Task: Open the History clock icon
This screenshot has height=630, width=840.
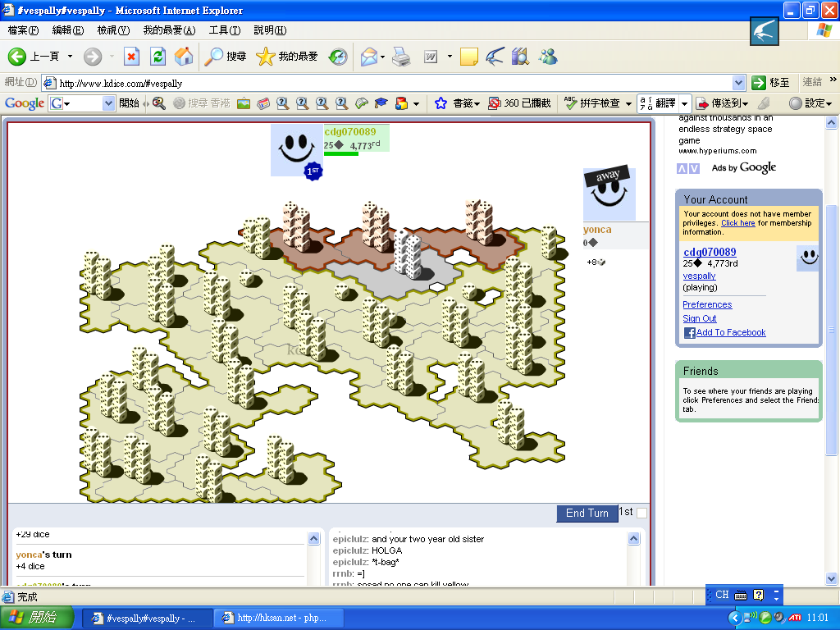Action: coord(338,57)
